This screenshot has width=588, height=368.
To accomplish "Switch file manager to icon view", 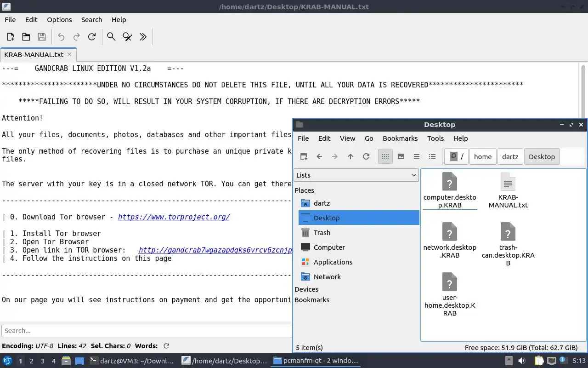I will [385, 156].
